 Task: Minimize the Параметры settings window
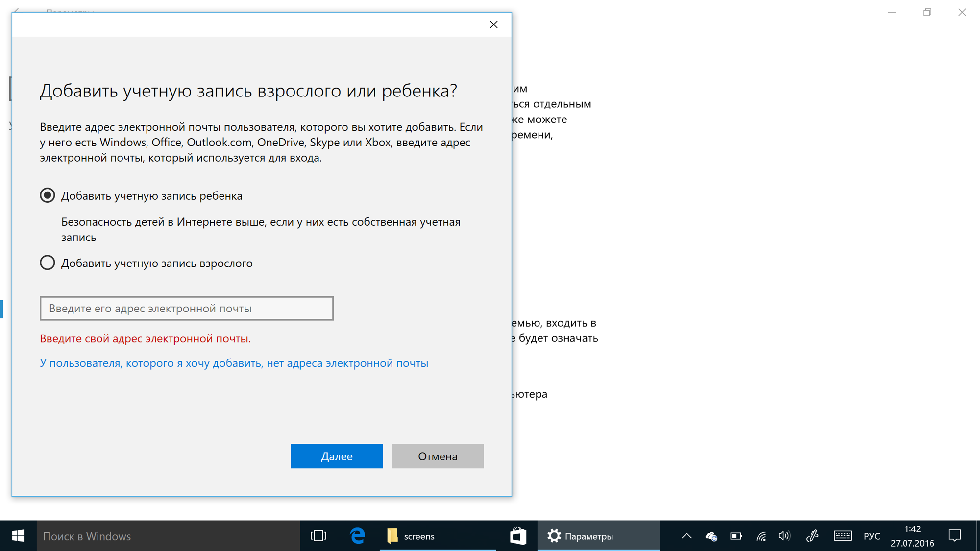pos(892,12)
